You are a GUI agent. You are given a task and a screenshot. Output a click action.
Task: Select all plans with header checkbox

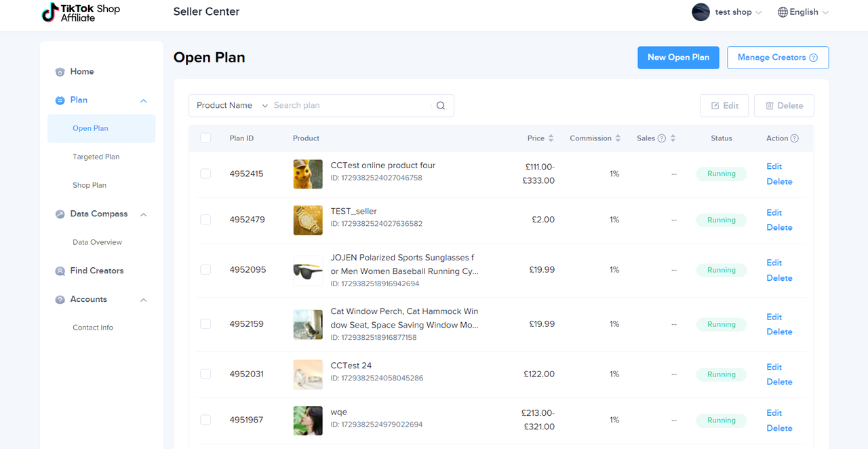coord(205,138)
